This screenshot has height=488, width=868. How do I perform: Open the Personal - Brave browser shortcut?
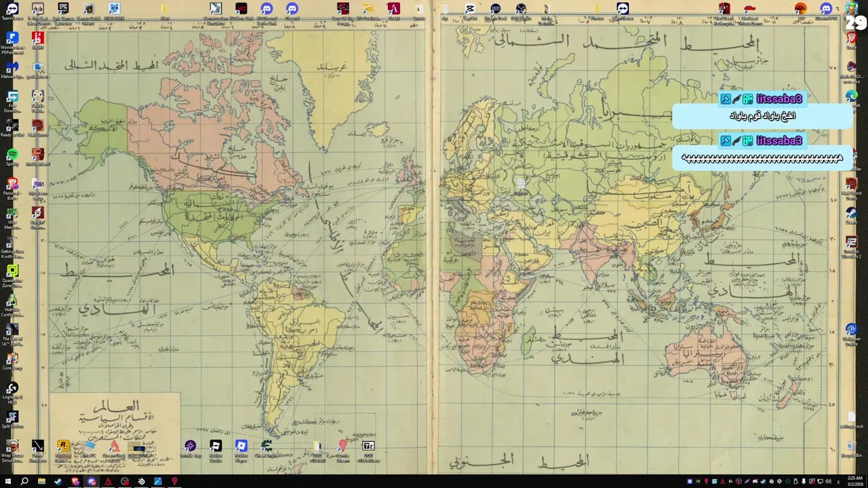(12, 189)
